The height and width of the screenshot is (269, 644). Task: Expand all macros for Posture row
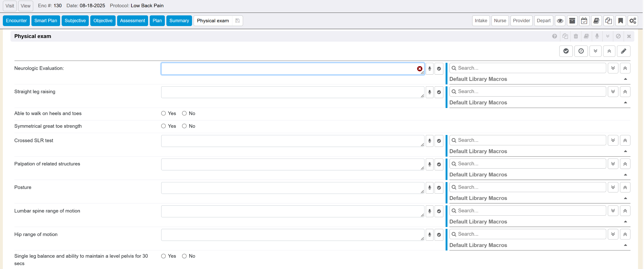coord(613,187)
